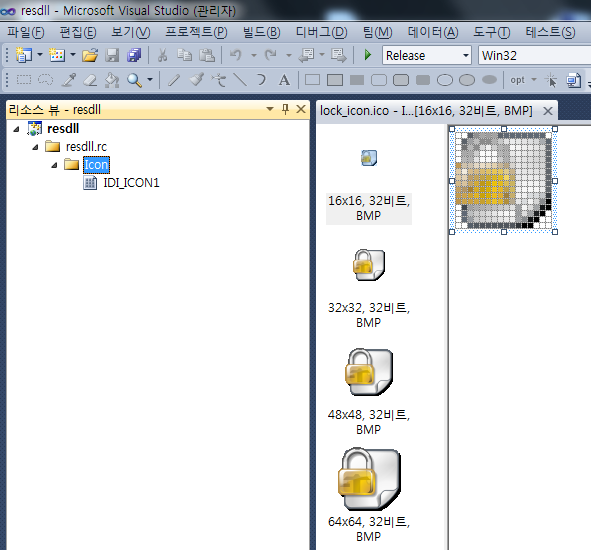This screenshot has width=591, height=550.
Task: Click the Navigate Forward icon
Action: click(x=338, y=55)
